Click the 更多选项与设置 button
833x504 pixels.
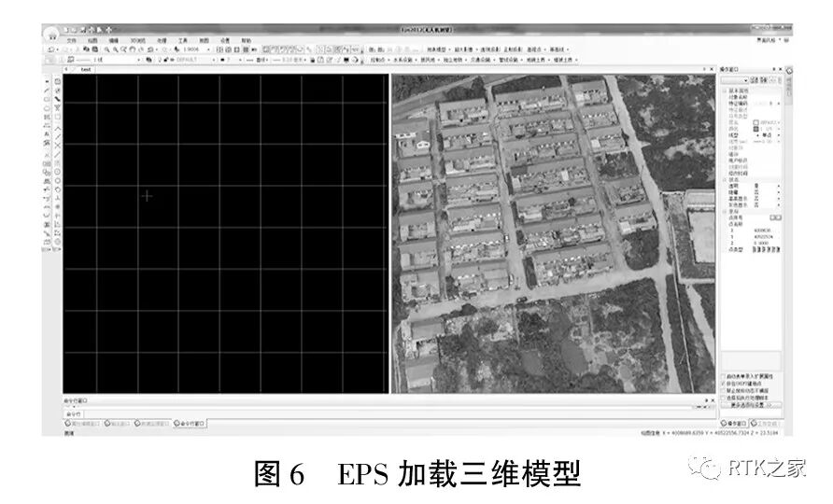[751, 405]
